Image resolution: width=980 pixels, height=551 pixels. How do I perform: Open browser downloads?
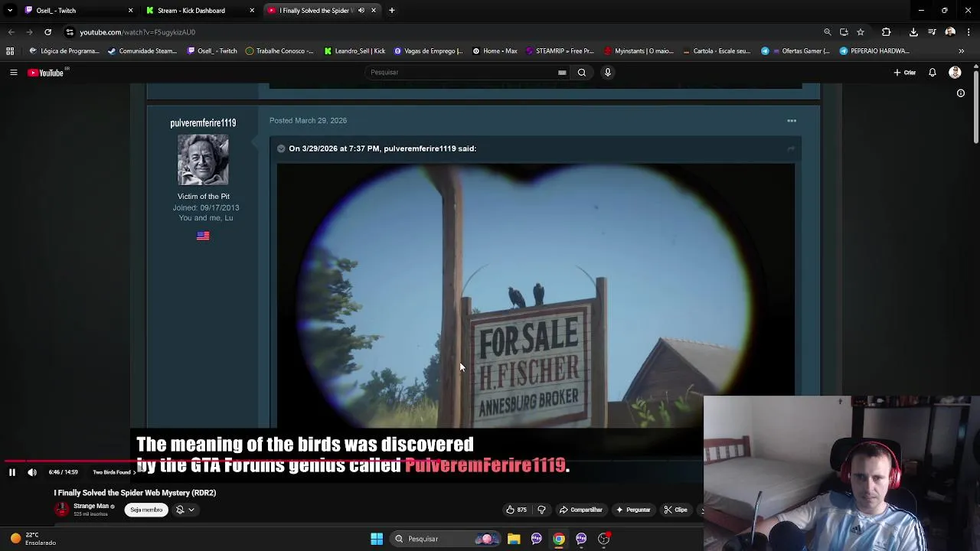coord(913,32)
